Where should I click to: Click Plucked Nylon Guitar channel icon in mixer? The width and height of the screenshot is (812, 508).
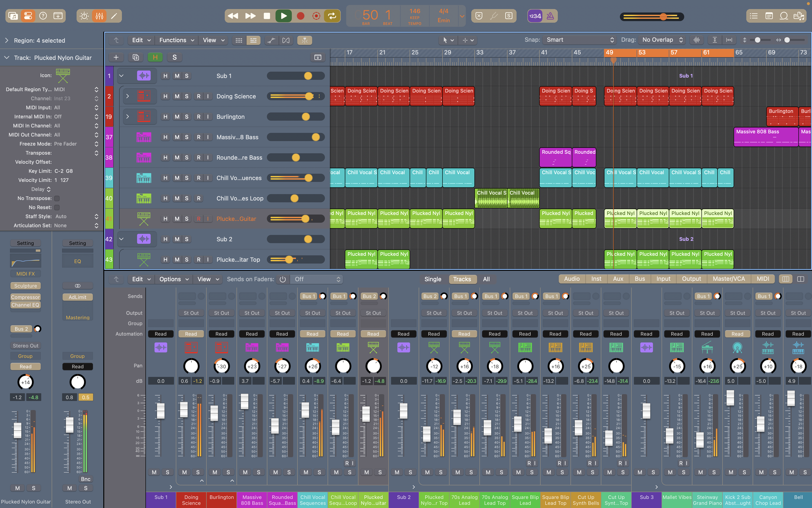(373, 347)
